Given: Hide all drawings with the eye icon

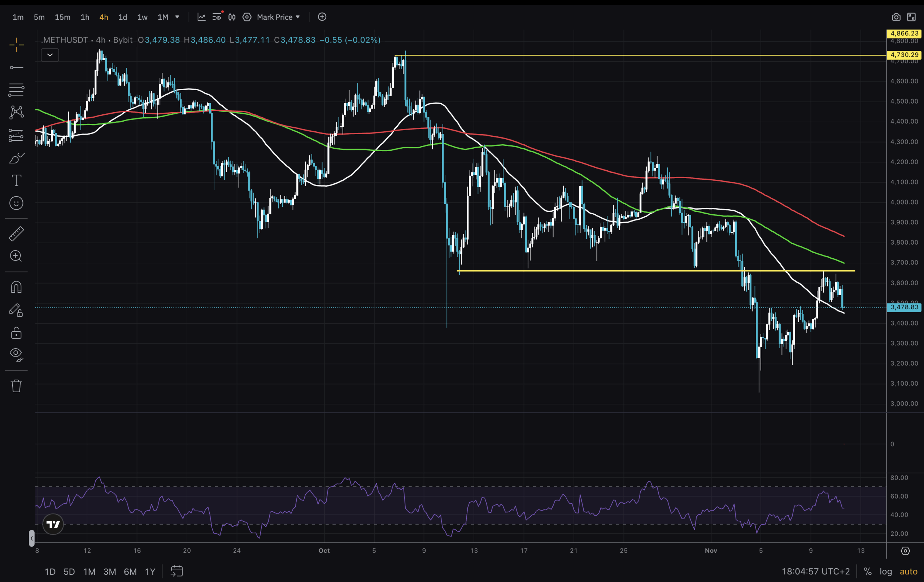Looking at the screenshot, I should click(17, 354).
